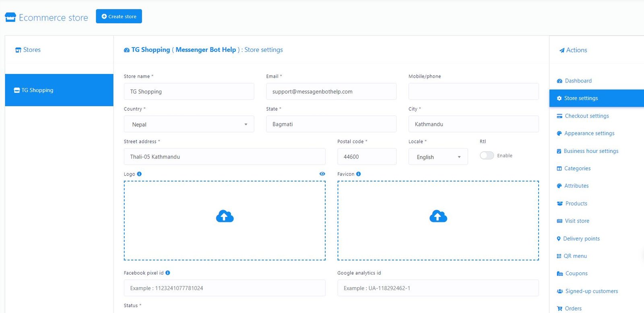Click the Postal code field 44600
The image size is (644, 313).
(367, 156)
